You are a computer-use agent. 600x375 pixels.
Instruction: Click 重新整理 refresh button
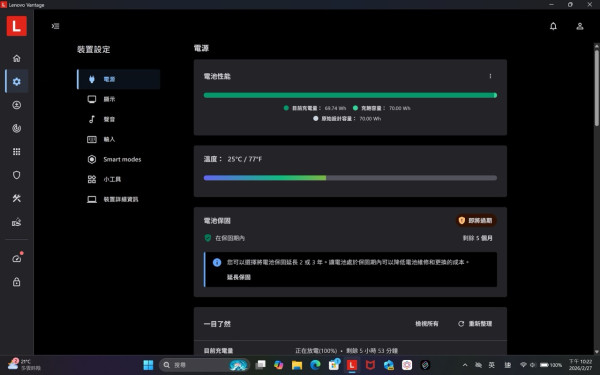point(475,324)
